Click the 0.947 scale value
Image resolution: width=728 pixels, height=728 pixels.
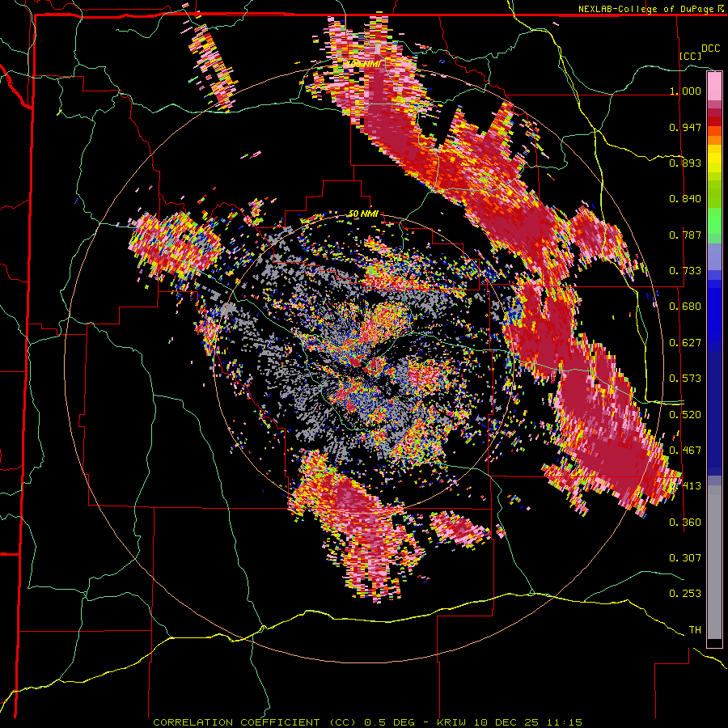[685, 127]
